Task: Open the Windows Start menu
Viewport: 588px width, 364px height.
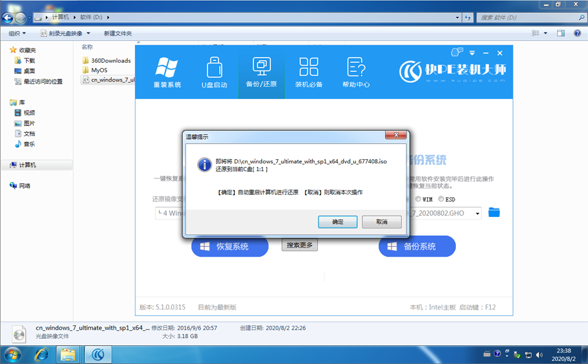Action: 12,354
